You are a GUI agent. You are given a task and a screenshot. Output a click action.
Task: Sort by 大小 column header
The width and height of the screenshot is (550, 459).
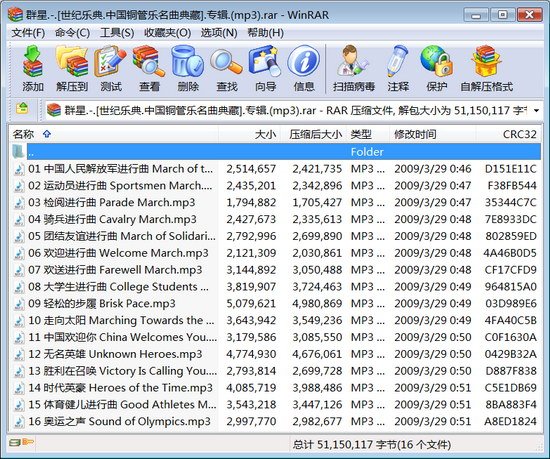265,134
